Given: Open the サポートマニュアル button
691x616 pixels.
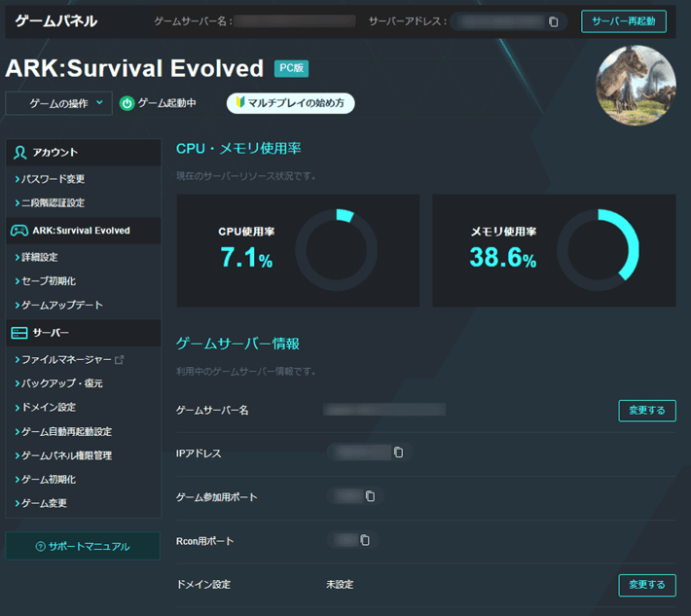Looking at the screenshot, I should 83,546.
